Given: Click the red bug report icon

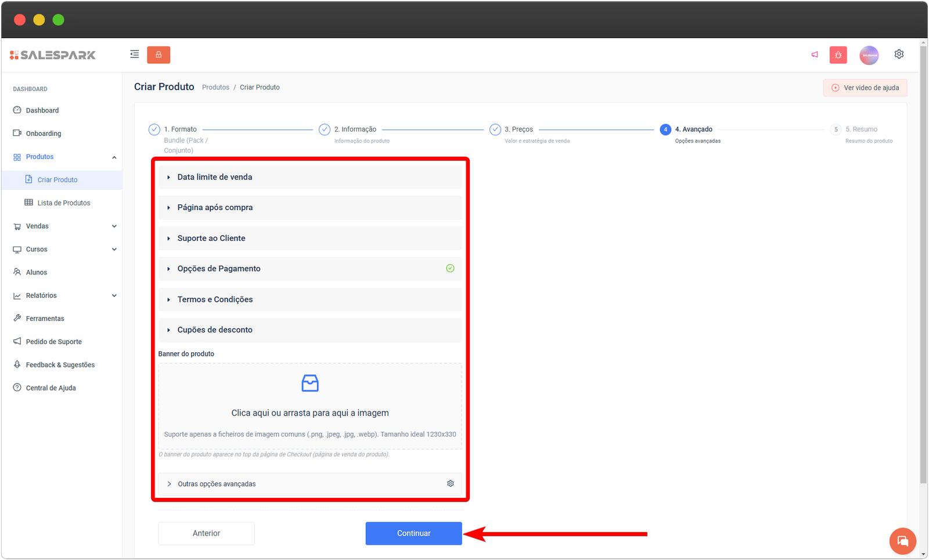Looking at the screenshot, I should coord(838,55).
